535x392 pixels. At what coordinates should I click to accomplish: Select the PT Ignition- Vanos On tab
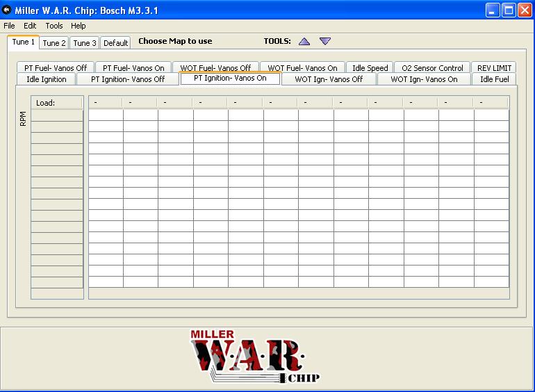pos(230,78)
